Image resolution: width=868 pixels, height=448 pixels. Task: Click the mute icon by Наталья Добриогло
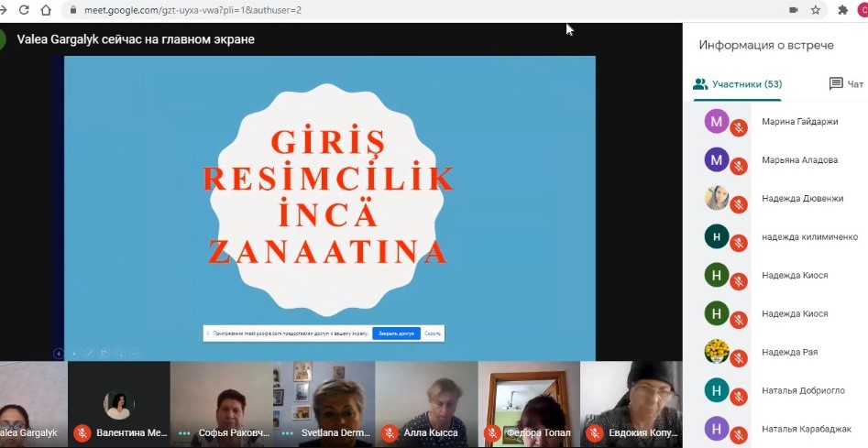pyautogui.click(x=738, y=399)
